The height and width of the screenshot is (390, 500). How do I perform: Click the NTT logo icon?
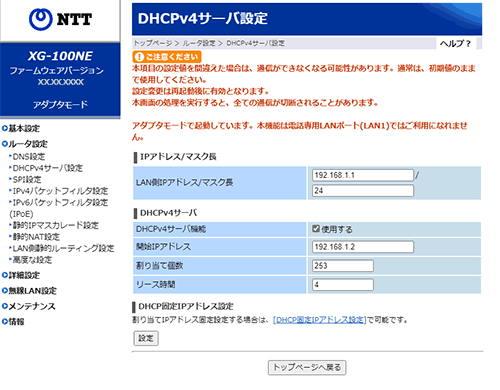41,19
